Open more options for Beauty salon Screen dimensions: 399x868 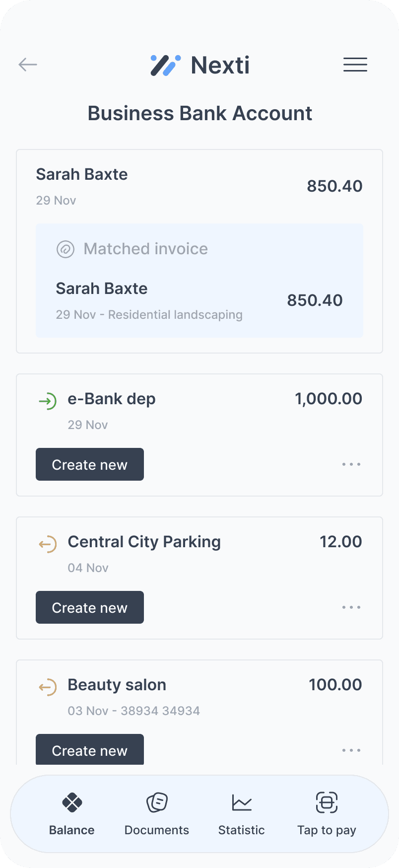pos(351,750)
